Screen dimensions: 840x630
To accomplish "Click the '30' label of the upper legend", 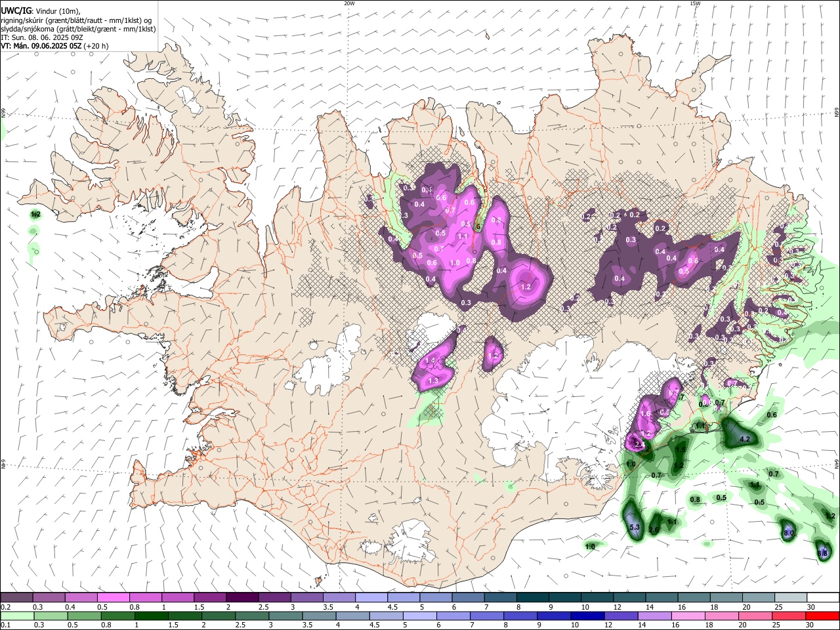I will [x=811, y=607].
